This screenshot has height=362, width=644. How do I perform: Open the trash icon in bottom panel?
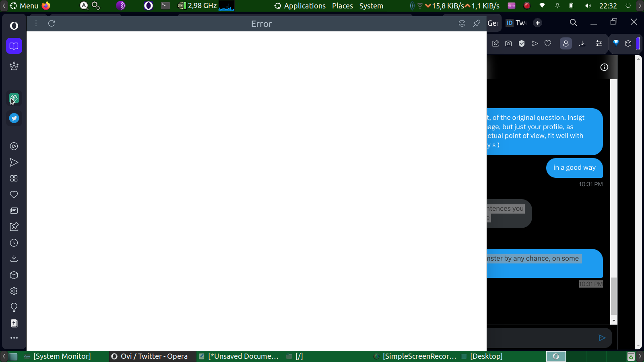coord(631,356)
